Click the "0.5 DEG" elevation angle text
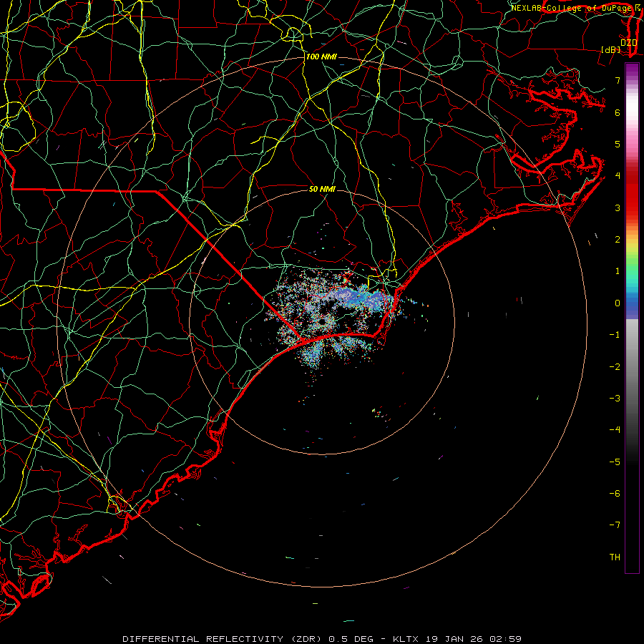 click(351, 639)
